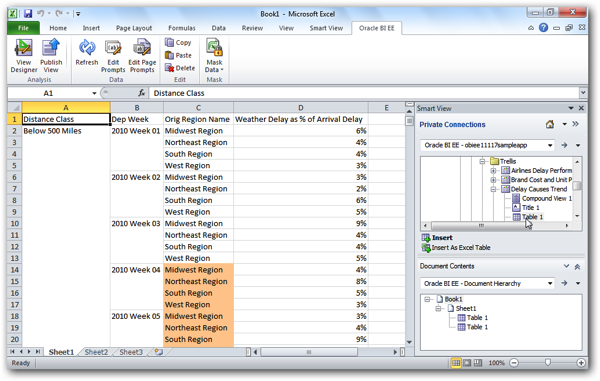Collapse the Book1 node in Document Contents
The height and width of the screenshot is (381, 600).
click(427, 299)
